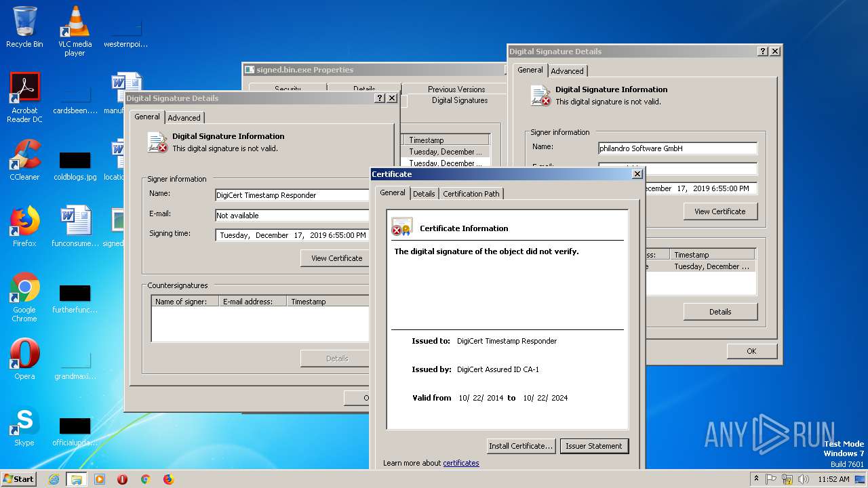868x488 pixels.
Task: Click Help button on left Signature Details
Action: (380, 98)
